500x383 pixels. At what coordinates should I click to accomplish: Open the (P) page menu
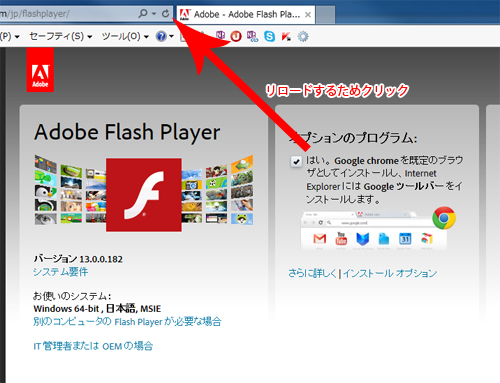pos(10,36)
